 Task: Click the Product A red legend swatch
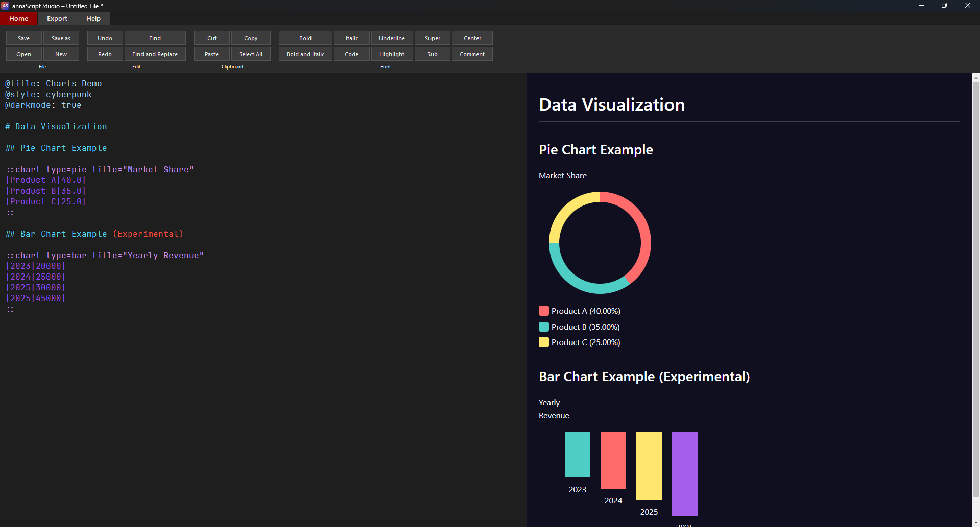pos(544,311)
